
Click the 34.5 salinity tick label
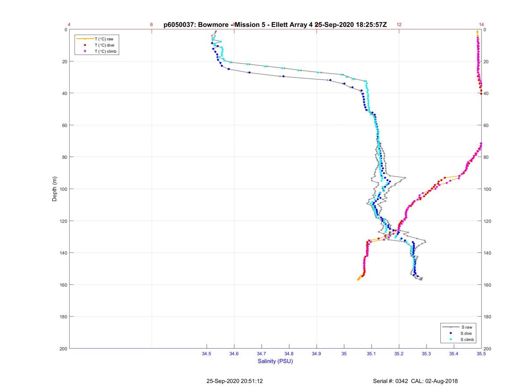(207, 353)
